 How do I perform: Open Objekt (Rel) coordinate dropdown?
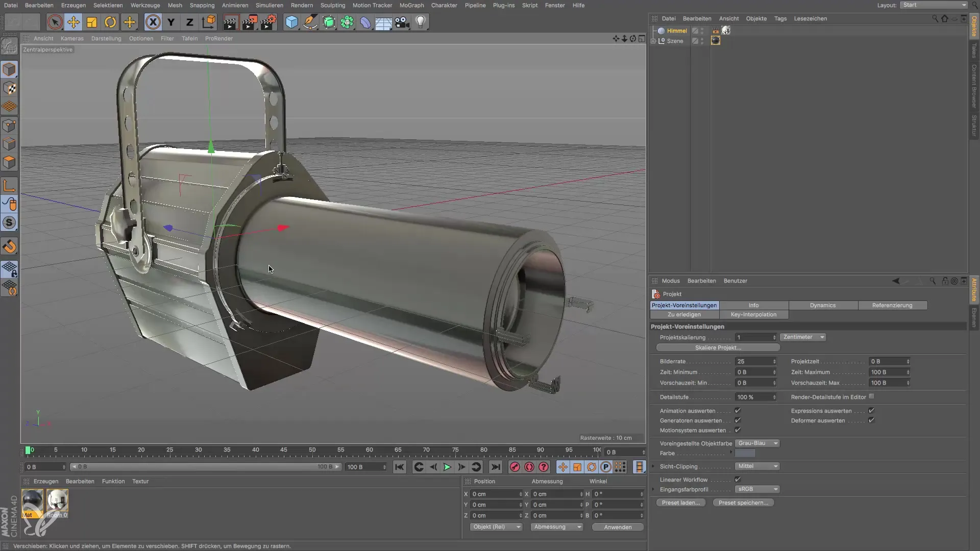496,527
